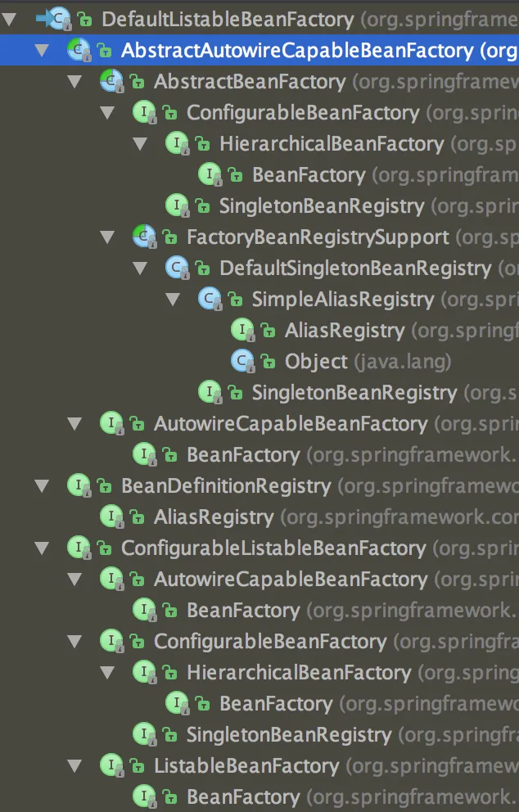
Task: Select the ConfigurableListableBeanFactory interface name
Action: point(273,548)
